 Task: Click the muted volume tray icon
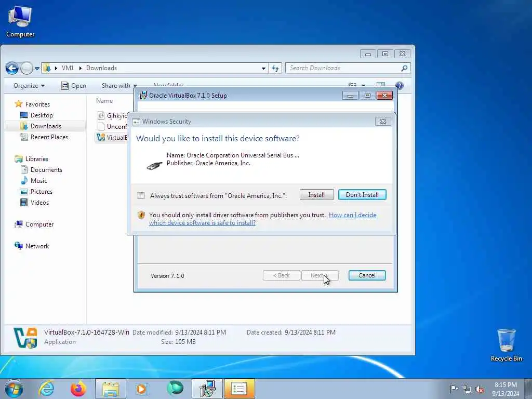click(x=480, y=390)
